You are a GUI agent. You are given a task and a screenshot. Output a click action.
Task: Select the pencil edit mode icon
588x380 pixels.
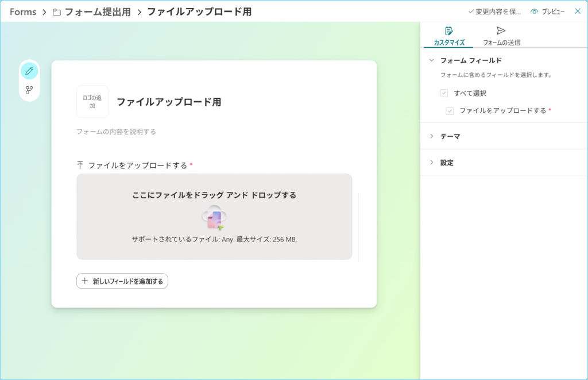click(x=29, y=71)
